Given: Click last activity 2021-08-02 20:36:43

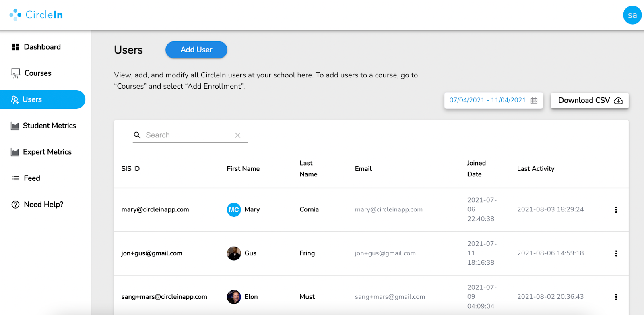Looking at the screenshot, I should coord(550,297).
